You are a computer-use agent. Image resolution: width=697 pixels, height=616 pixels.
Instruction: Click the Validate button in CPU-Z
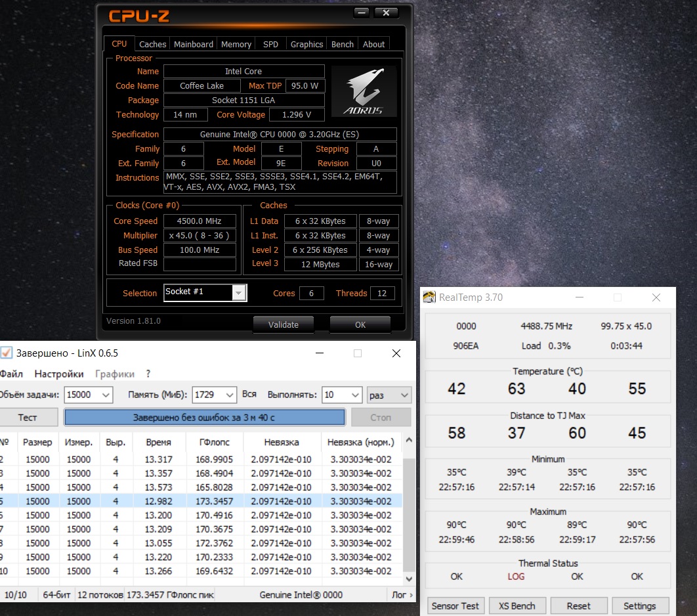[283, 324]
